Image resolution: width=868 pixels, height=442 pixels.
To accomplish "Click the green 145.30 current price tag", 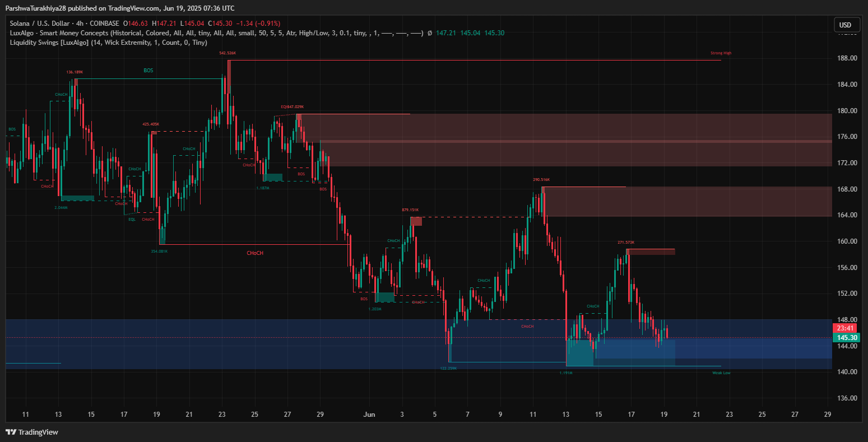I will (x=847, y=338).
